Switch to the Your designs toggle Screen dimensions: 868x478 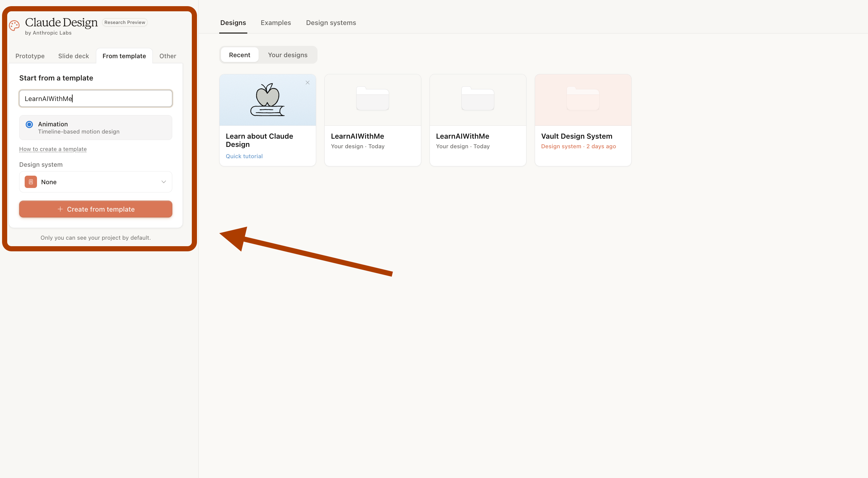click(x=287, y=55)
